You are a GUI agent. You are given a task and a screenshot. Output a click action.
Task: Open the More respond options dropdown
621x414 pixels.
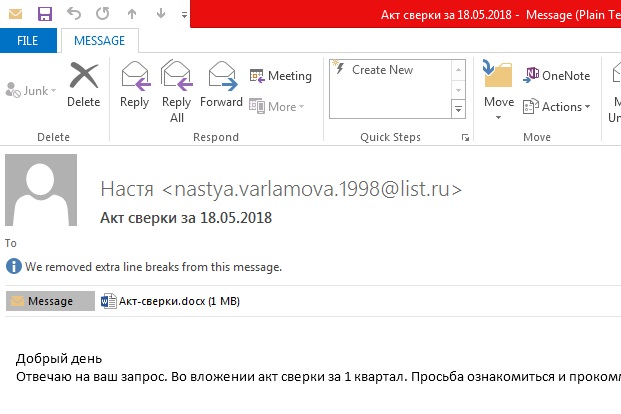pyautogui.click(x=276, y=107)
